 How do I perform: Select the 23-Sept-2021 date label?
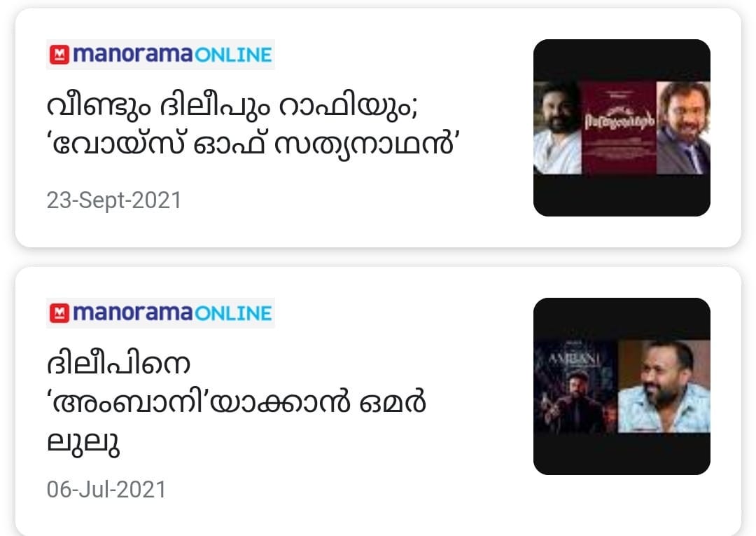pos(114,200)
